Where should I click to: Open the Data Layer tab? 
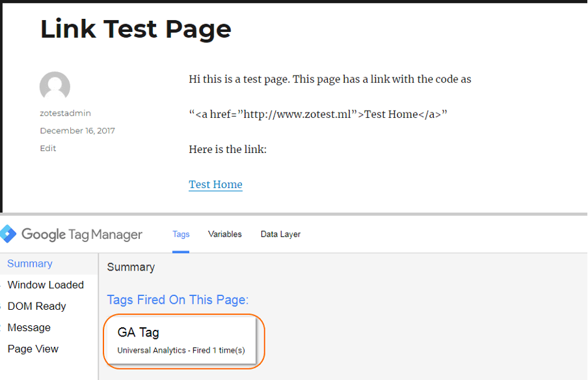[x=280, y=234]
